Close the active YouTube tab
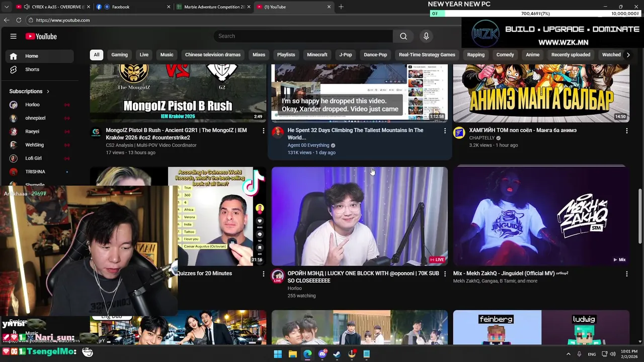Viewport: 644px width, 362px height. tap(329, 7)
